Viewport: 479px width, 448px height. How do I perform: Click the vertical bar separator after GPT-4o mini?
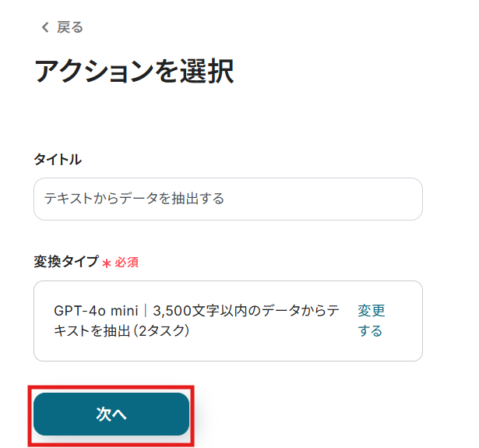[x=146, y=311]
